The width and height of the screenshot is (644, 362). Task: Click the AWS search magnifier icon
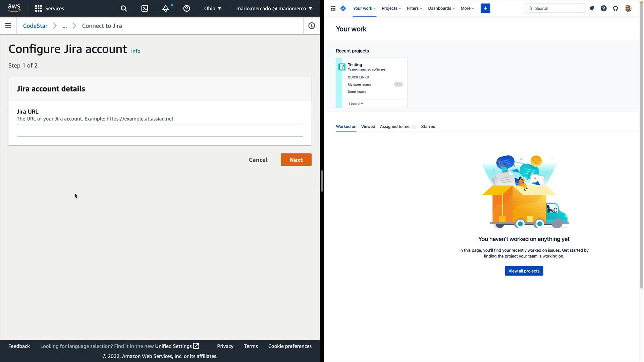pos(124,8)
